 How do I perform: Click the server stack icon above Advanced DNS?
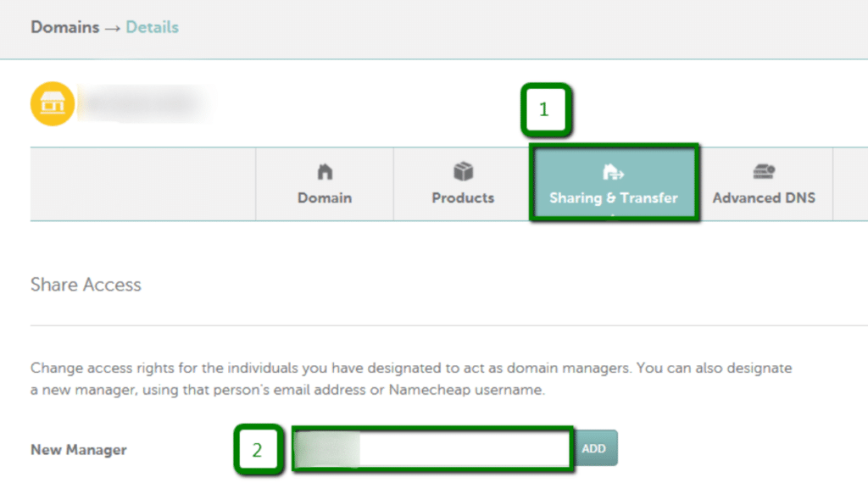763,172
